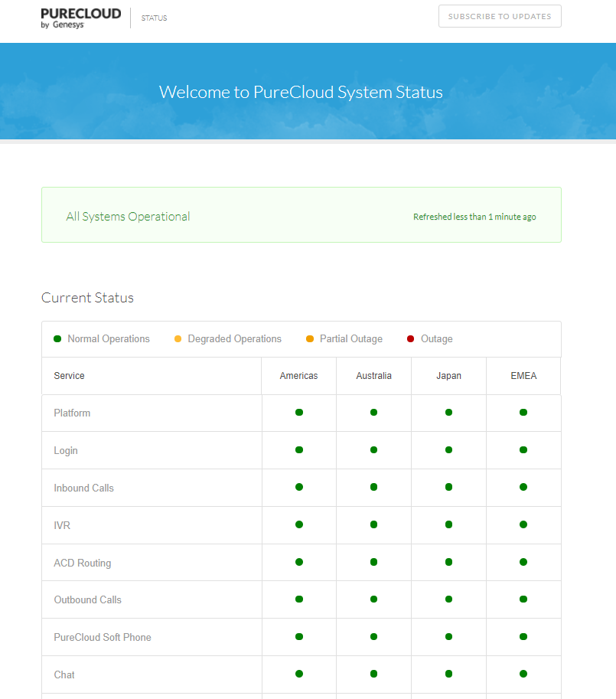
Task: Click the orange Partial Outage legend dot
Action: tap(310, 339)
